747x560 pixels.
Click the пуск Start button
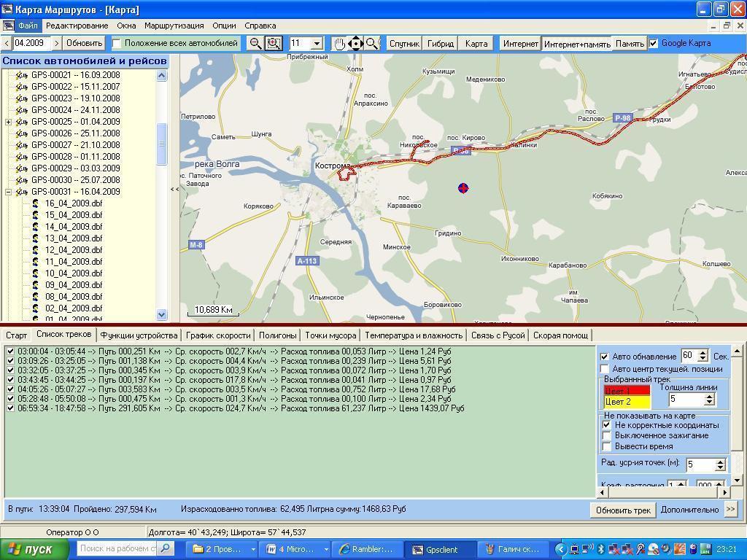pyautogui.click(x=34, y=550)
